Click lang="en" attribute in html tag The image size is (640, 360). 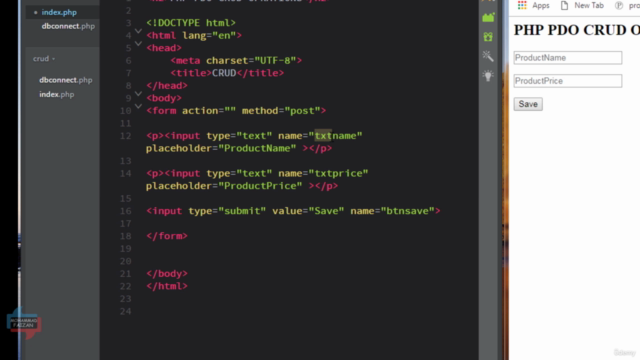[x=209, y=36]
